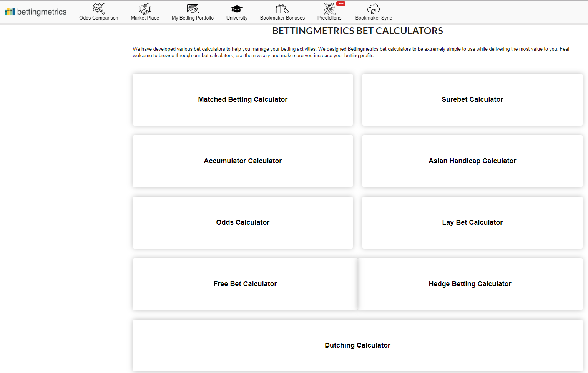Open the Bookmaker Sync menu label
This screenshot has width=588, height=373.
pyautogui.click(x=374, y=18)
